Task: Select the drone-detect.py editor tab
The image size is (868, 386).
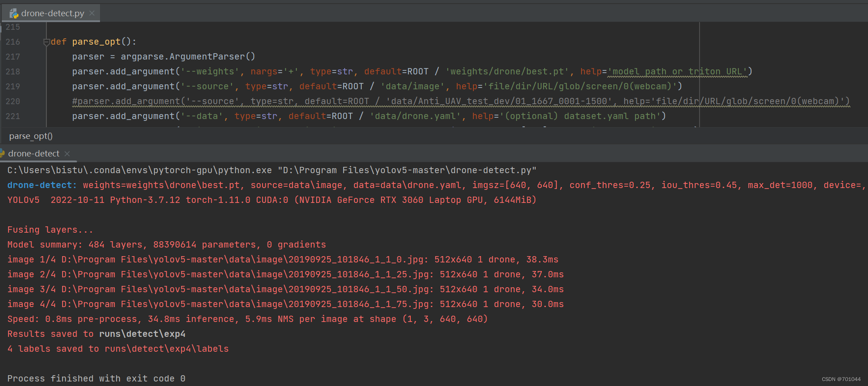Action: point(51,13)
